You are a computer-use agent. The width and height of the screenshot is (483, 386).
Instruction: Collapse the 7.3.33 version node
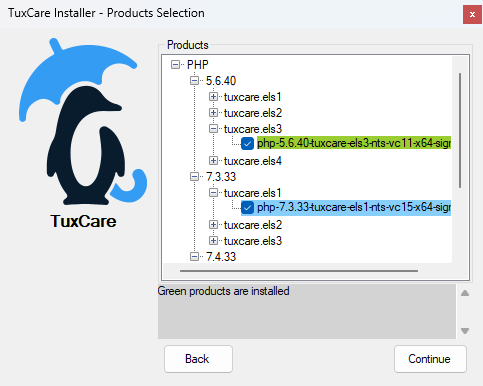pyautogui.click(x=194, y=177)
